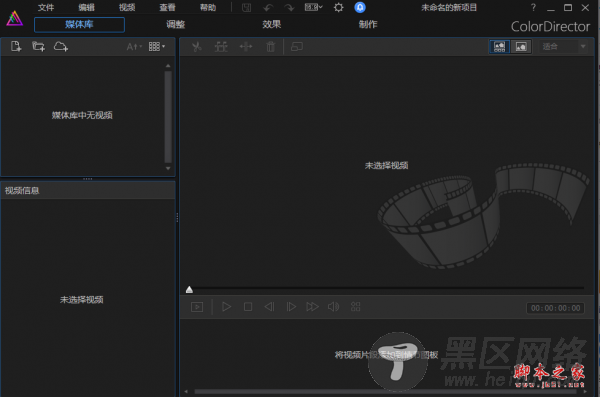
Task: Click the copy clip icon in toolbar
Action: 297,47
